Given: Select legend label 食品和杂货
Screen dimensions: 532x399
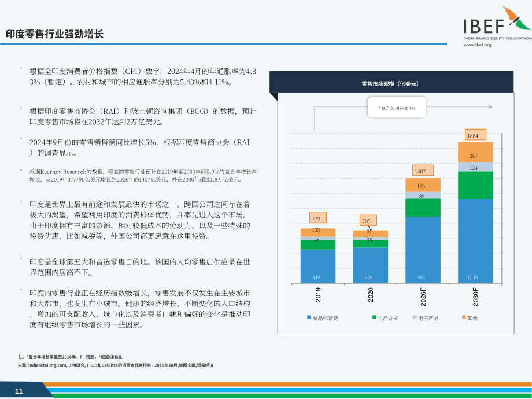Looking at the screenshot, I should click(x=326, y=318).
